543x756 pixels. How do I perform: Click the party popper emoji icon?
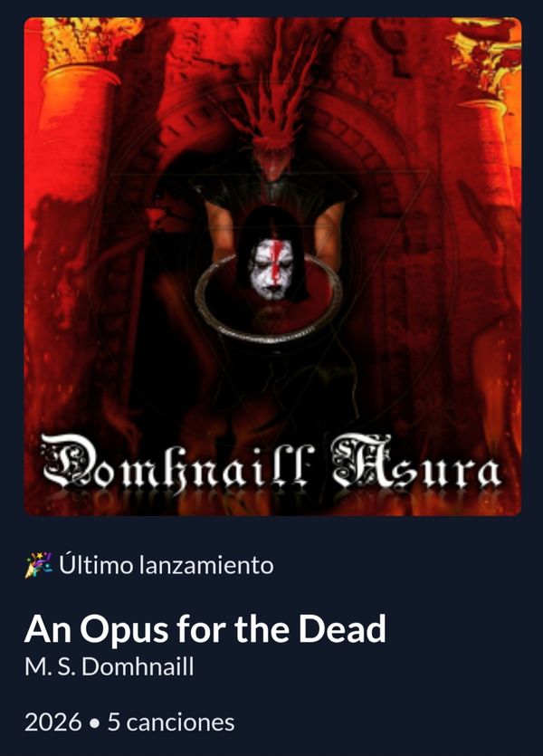[x=39, y=565]
